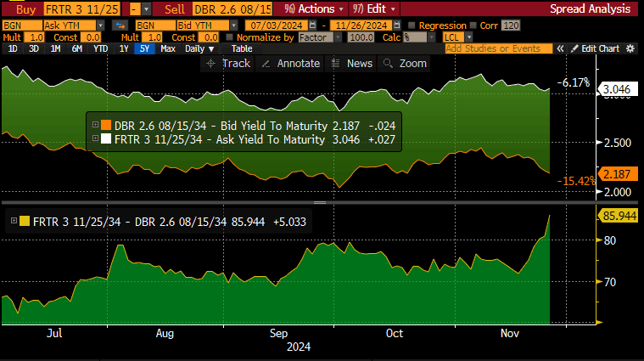Click the second Mult 1.0 field
The height and width of the screenshot is (361, 644).
(153, 37)
